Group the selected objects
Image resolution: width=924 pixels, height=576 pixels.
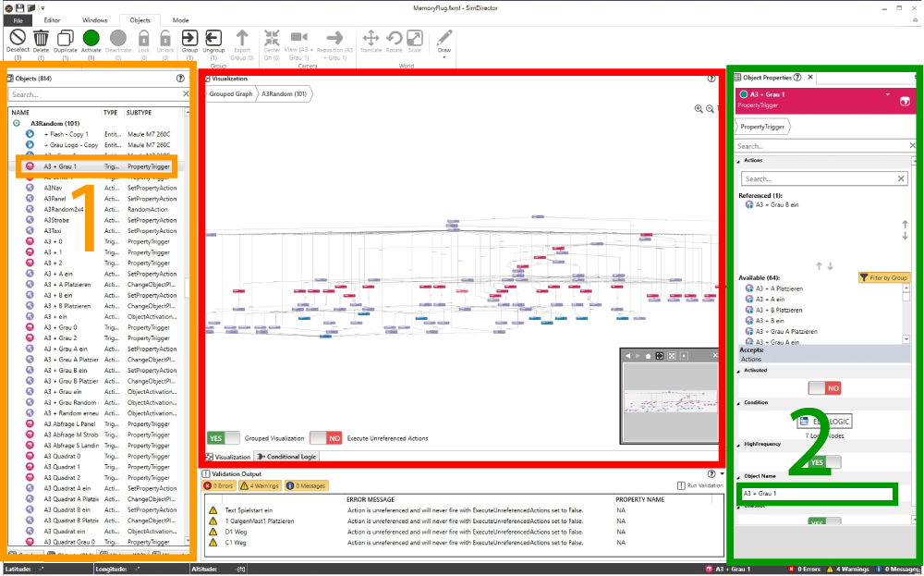pos(189,38)
